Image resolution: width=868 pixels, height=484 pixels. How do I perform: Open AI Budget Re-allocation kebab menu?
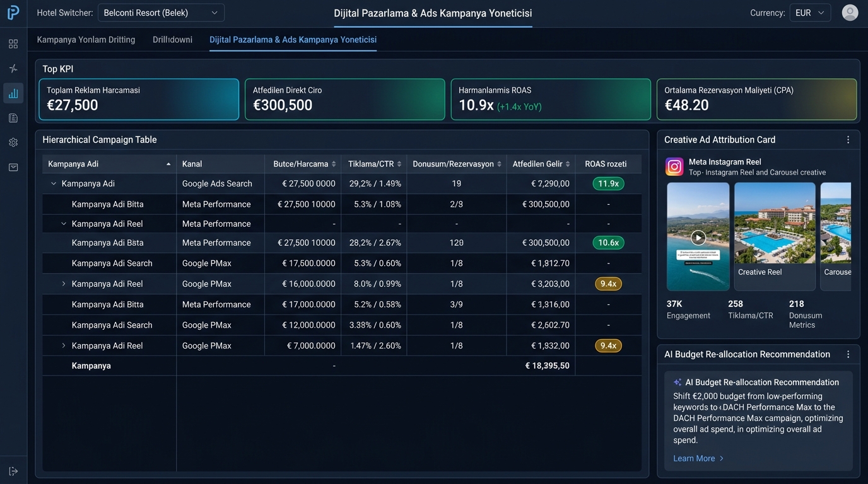coord(848,355)
